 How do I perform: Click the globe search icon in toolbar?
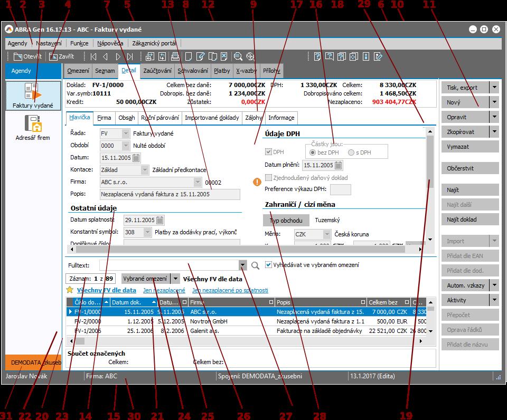coord(250,57)
